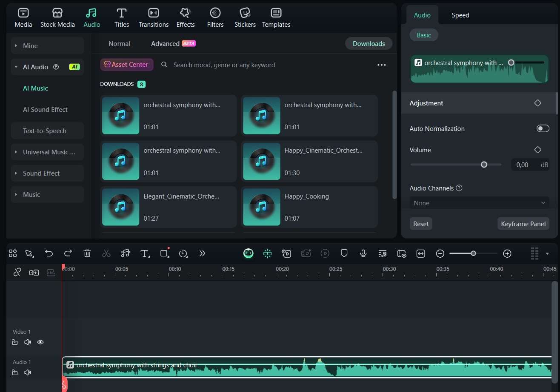Image resolution: width=560 pixels, height=392 pixels.
Task: Open the Audio Channels dropdown
Action: pyautogui.click(x=479, y=203)
